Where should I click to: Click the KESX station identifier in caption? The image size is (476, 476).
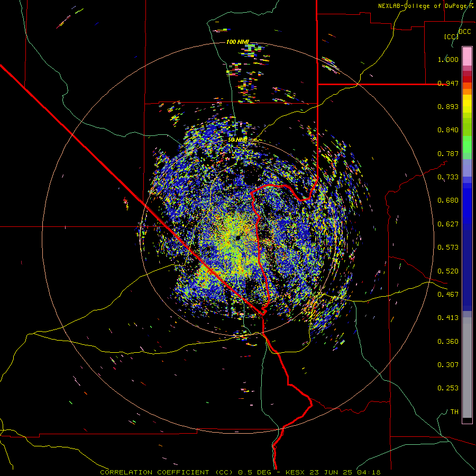pos(296,472)
